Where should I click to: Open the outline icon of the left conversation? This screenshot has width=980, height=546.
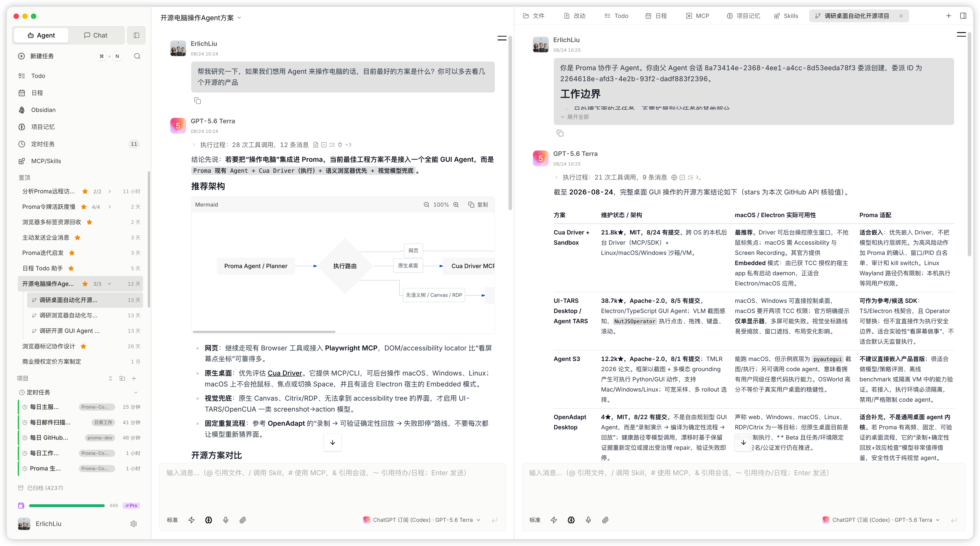(502, 38)
